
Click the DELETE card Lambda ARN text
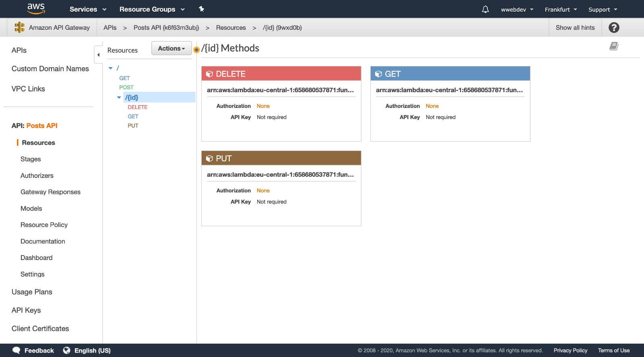[280, 90]
